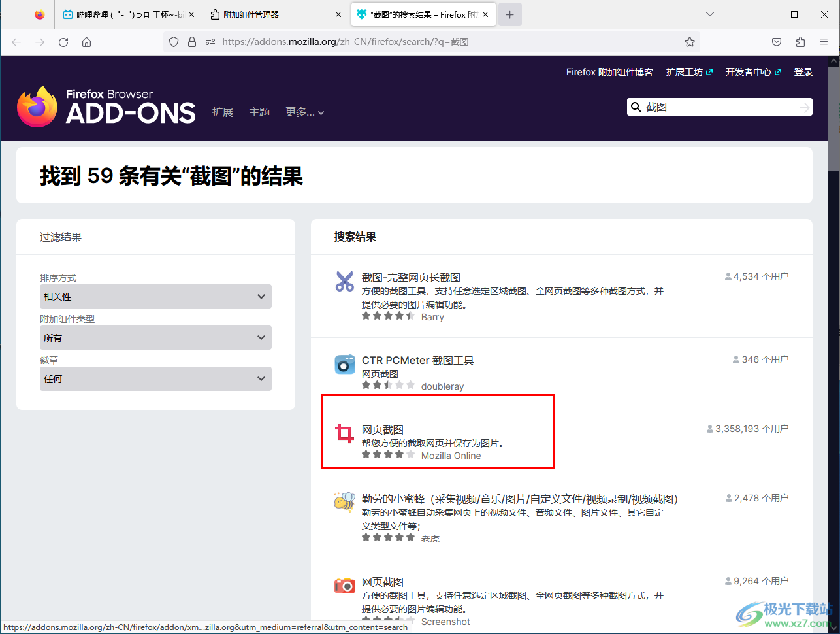Image resolution: width=840 pixels, height=634 pixels.
Task: Click the 2,478 个用户 count
Action: (x=757, y=498)
